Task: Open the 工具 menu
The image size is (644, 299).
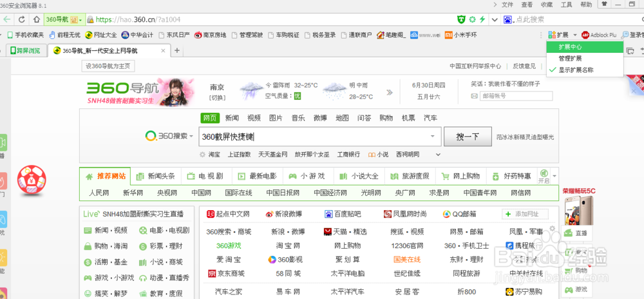Action: click(x=566, y=5)
